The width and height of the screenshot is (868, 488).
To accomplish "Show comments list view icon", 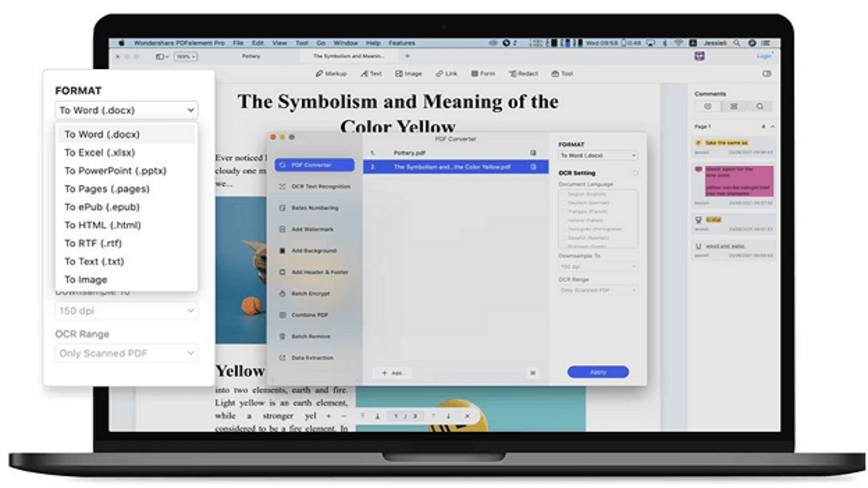I will point(708,107).
